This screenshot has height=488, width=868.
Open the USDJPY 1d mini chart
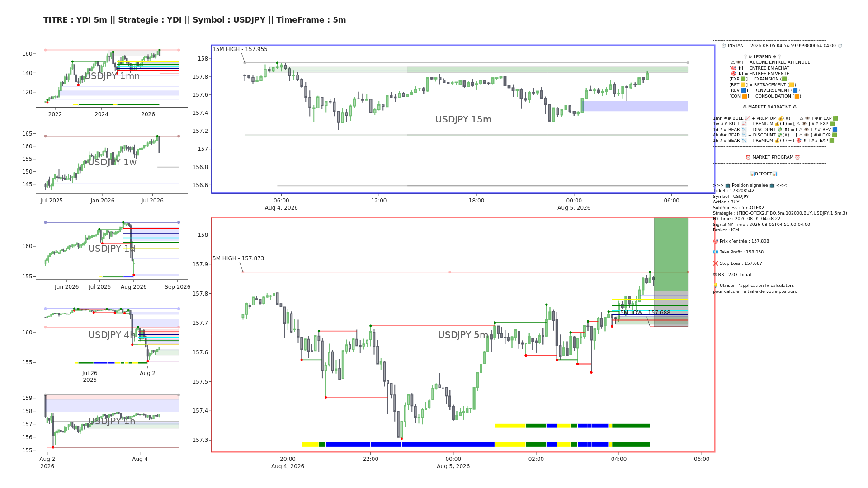112,249
